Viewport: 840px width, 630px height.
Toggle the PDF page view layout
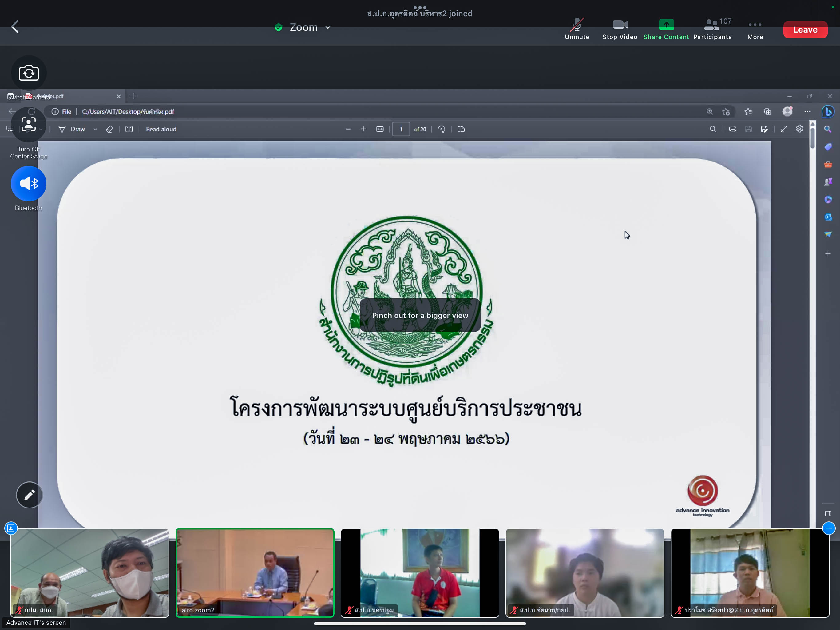(461, 129)
